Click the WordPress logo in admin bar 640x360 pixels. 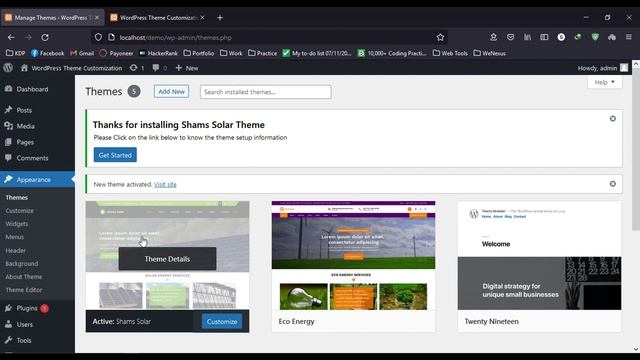(8, 68)
